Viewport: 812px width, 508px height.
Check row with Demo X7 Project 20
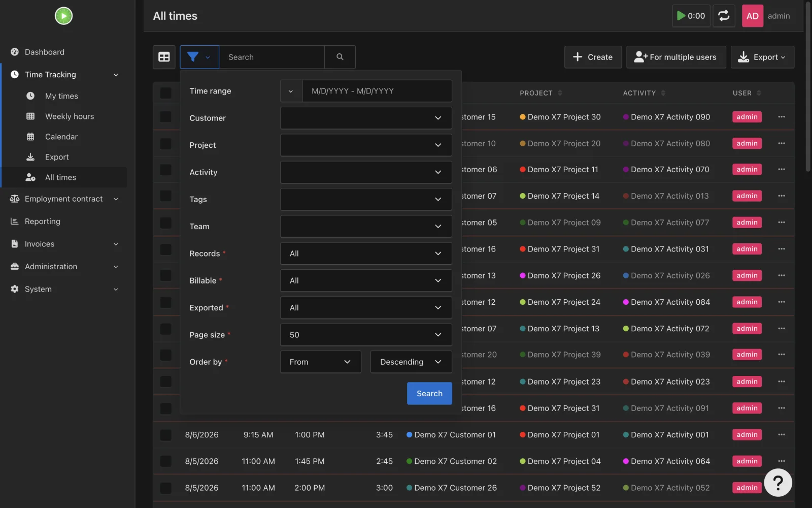[x=165, y=144]
